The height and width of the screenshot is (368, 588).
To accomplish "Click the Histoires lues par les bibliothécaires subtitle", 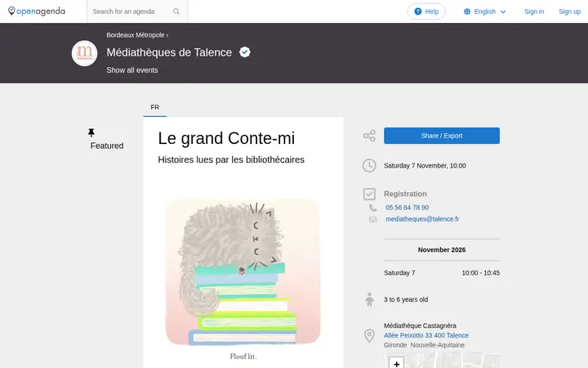I will (231, 159).
